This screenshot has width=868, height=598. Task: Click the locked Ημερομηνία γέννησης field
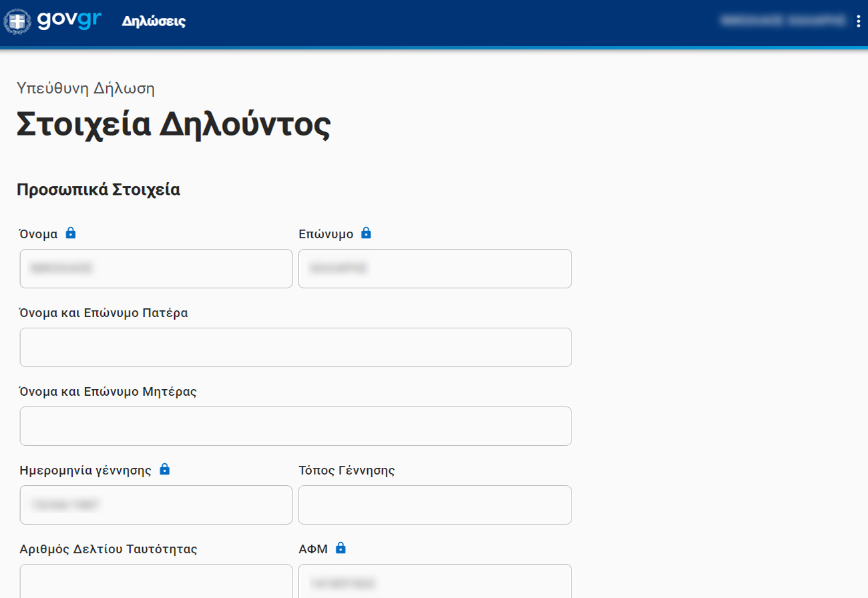(156, 505)
